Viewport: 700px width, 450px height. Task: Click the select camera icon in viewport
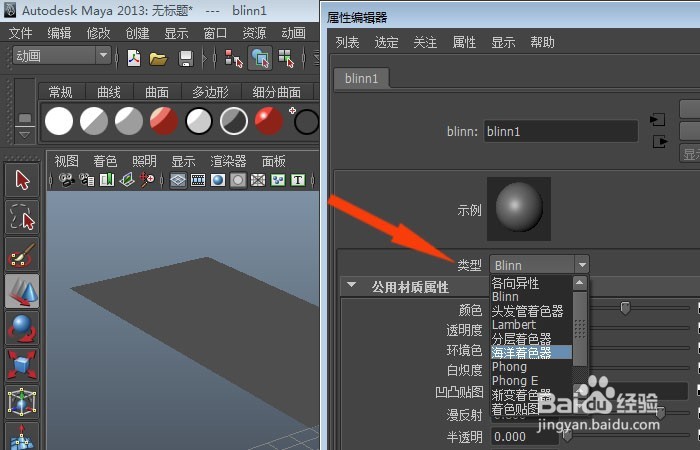[x=67, y=180]
